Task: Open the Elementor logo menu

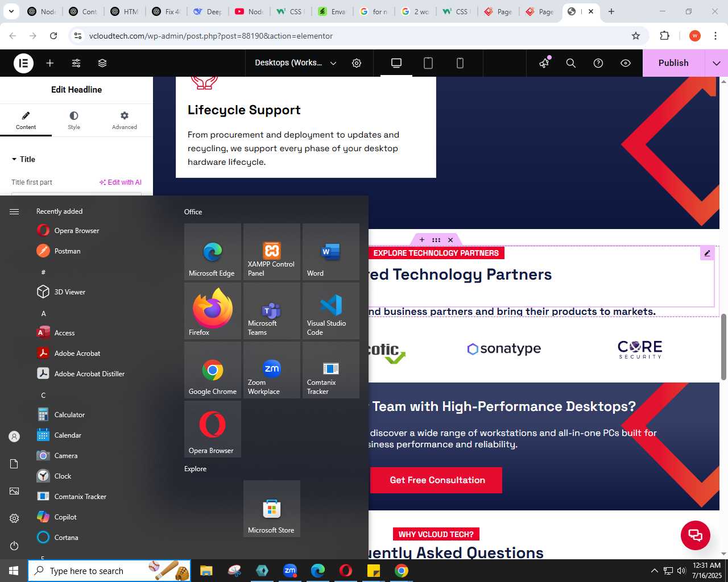Action: pos(24,63)
